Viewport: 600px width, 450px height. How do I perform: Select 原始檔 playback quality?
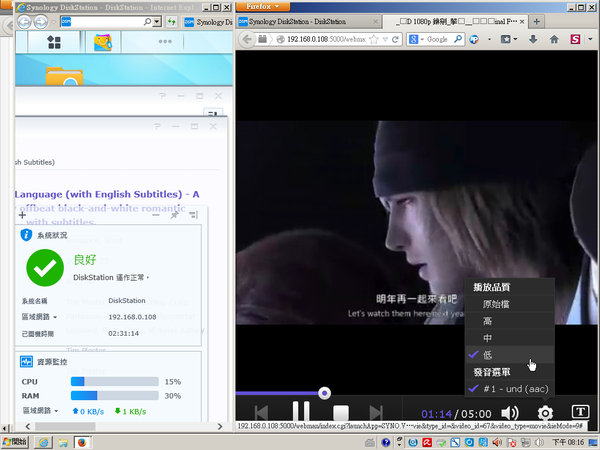click(500, 304)
